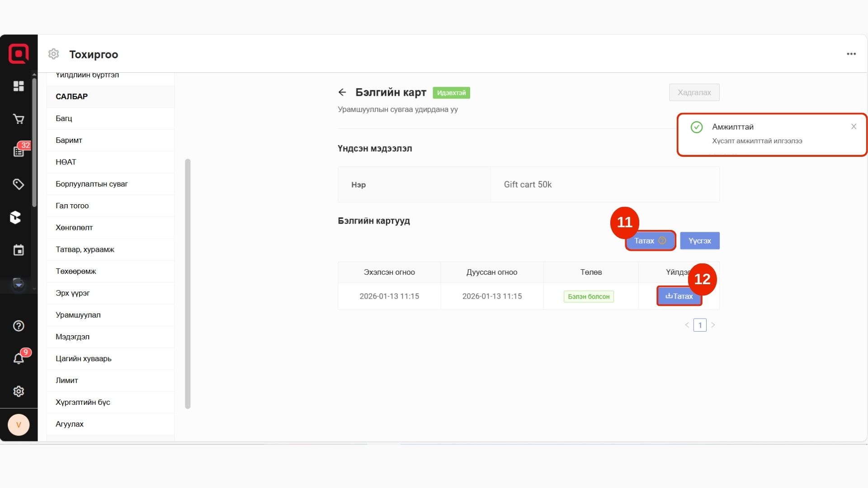Open the calendar icon in the sidebar

[19, 250]
